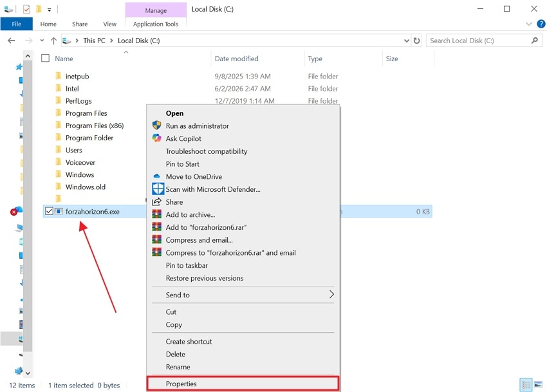Select Restore previous versions

coord(243,278)
